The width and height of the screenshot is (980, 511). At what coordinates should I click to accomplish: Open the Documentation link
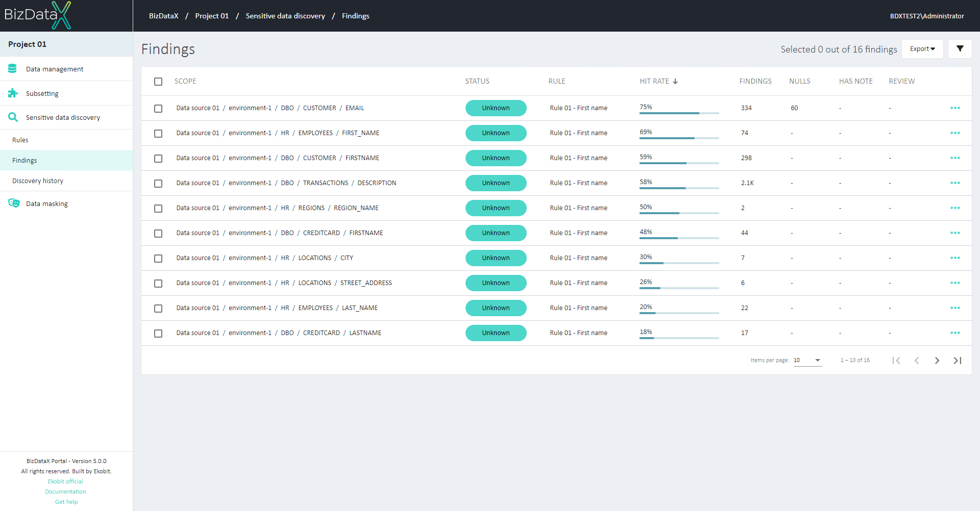click(65, 492)
